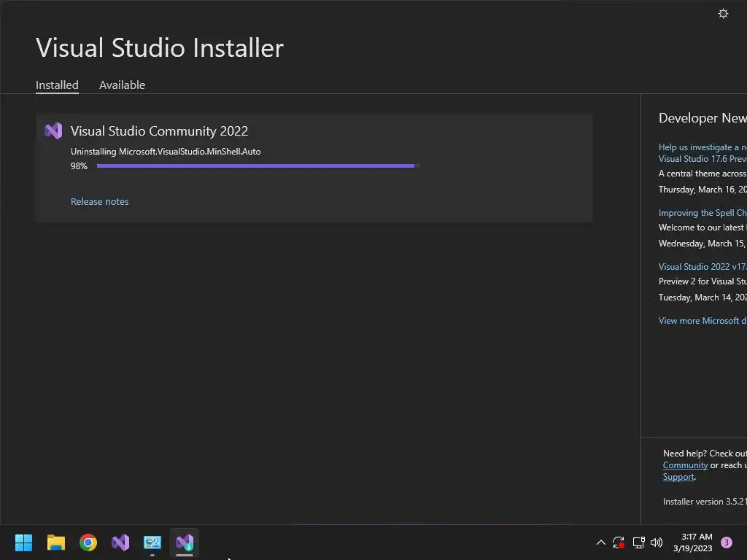747x560 pixels.
Task: Focus Visual Studio Installer taskbar icon
Action: coord(185,542)
